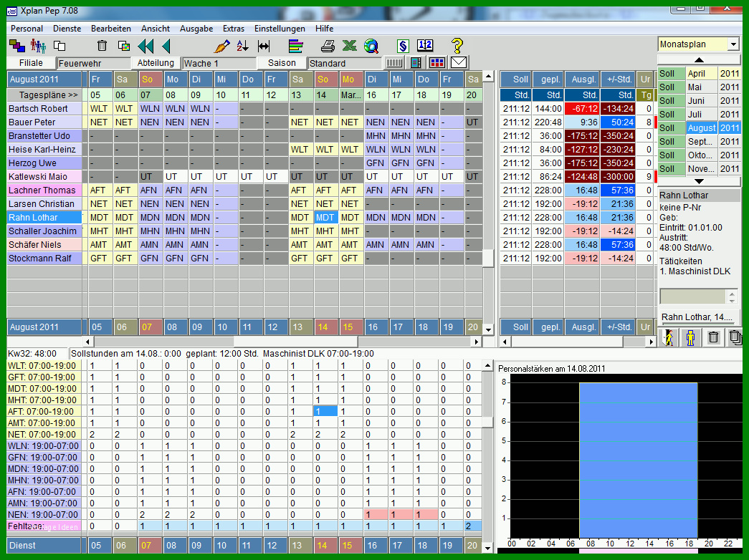The height and width of the screenshot is (560, 749).
Task: Click the -350:24 value for Branstetter Udo
Action: pyautogui.click(x=618, y=135)
